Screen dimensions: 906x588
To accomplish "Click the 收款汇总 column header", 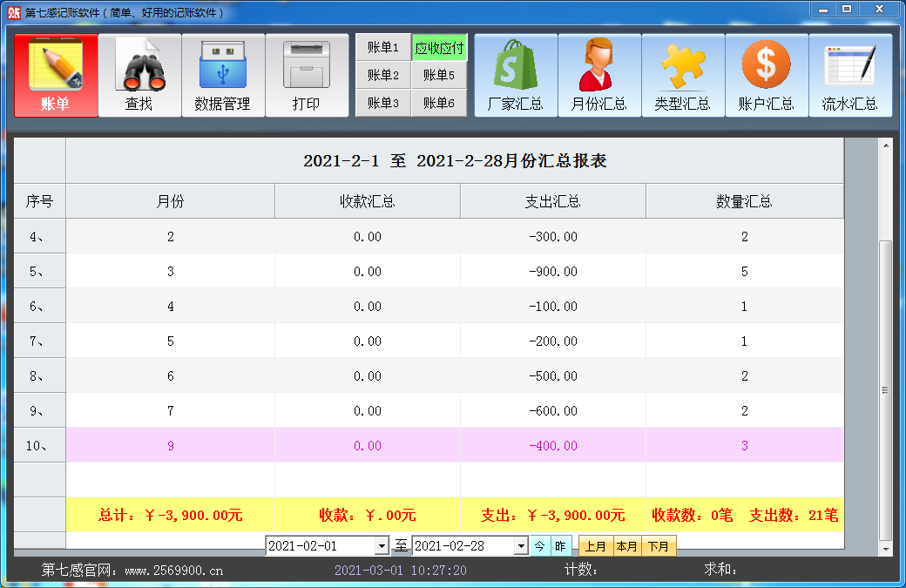I will click(368, 201).
